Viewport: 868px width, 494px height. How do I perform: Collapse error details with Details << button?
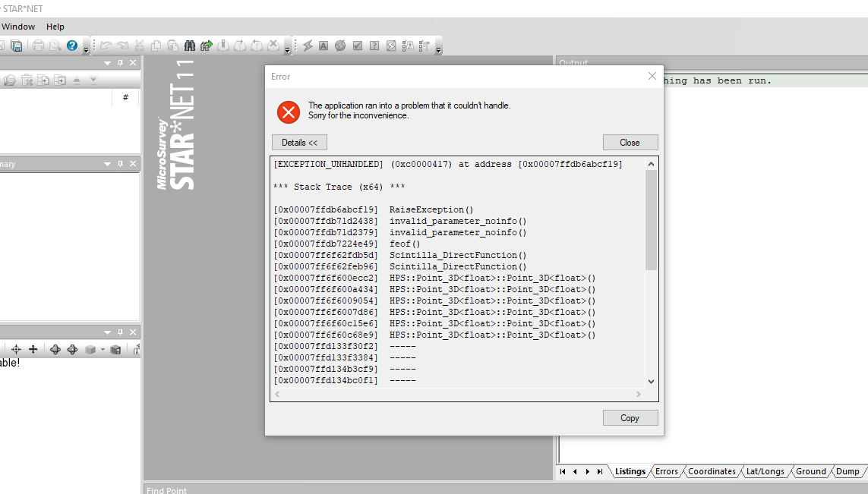point(299,143)
